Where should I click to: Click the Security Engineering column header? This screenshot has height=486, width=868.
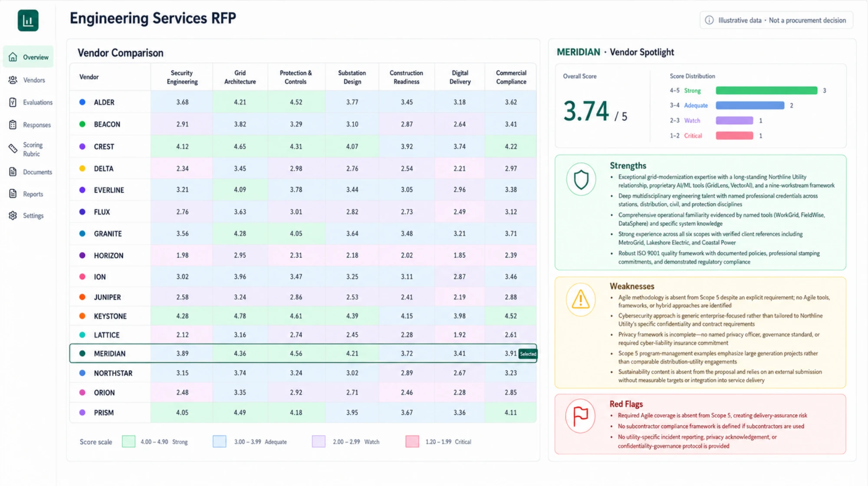click(182, 77)
